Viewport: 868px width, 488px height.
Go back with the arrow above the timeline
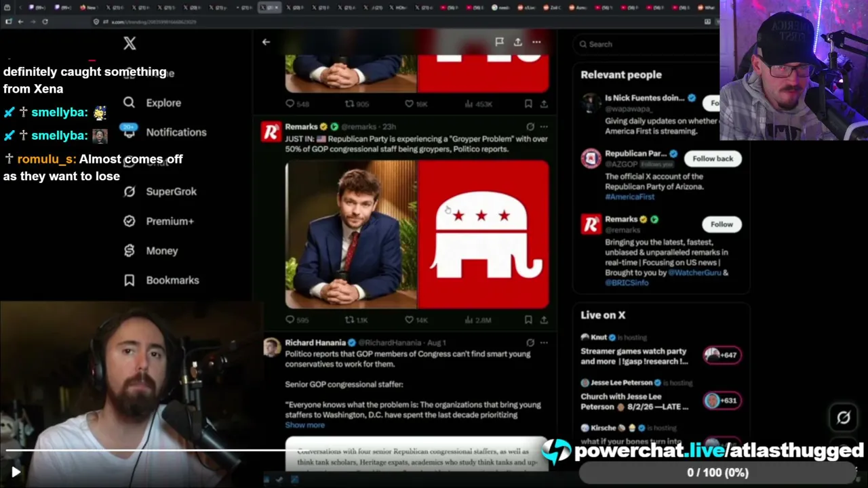coord(266,42)
